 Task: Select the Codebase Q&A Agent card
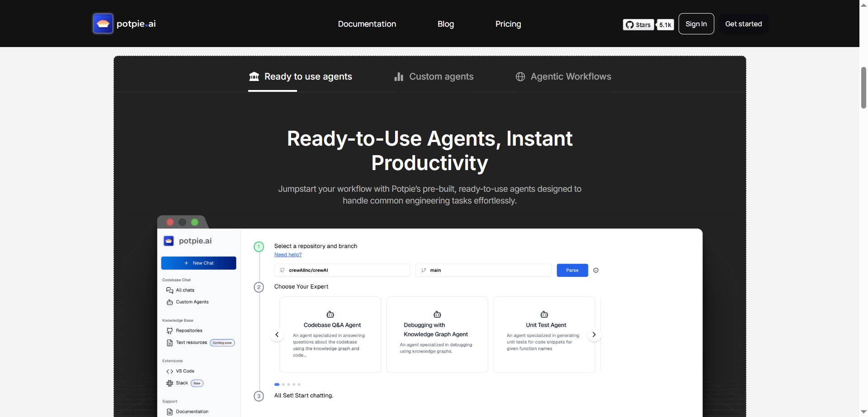(x=330, y=334)
